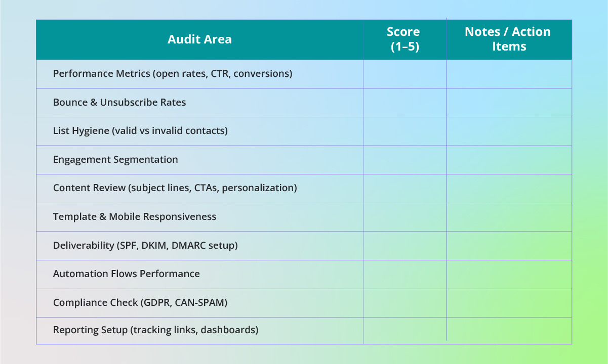608x364 pixels.
Task: Click the Notes cell for Content Review
Action: point(509,189)
